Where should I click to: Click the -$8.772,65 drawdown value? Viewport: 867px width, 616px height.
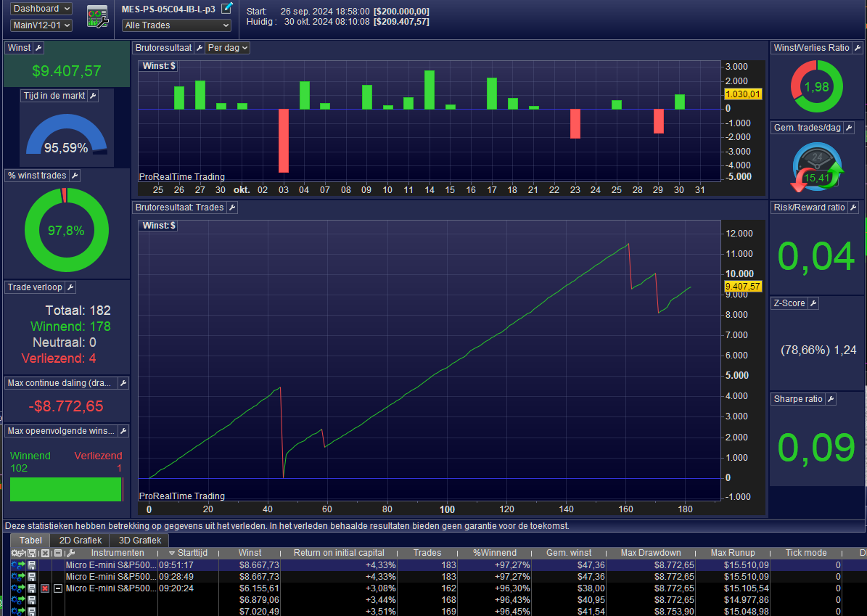click(x=66, y=406)
